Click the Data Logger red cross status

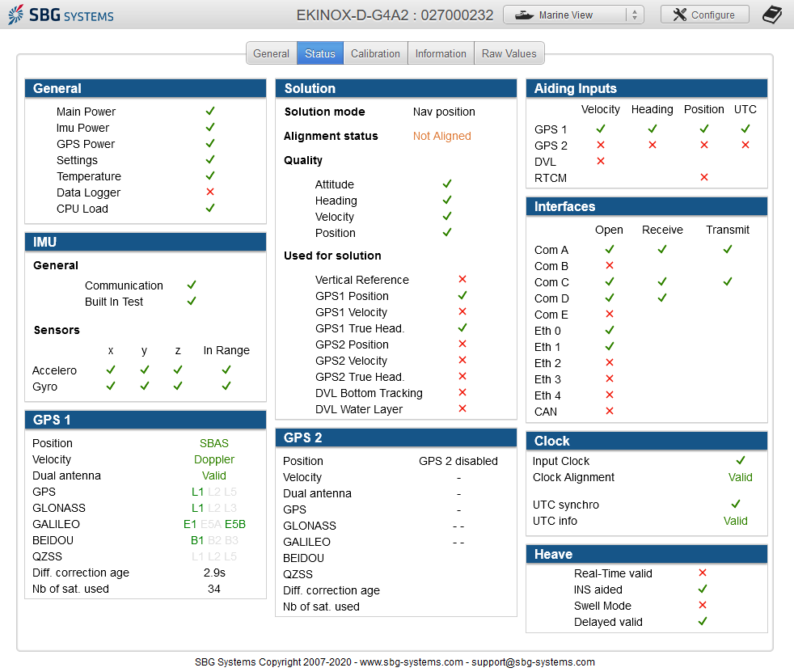tap(210, 192)
